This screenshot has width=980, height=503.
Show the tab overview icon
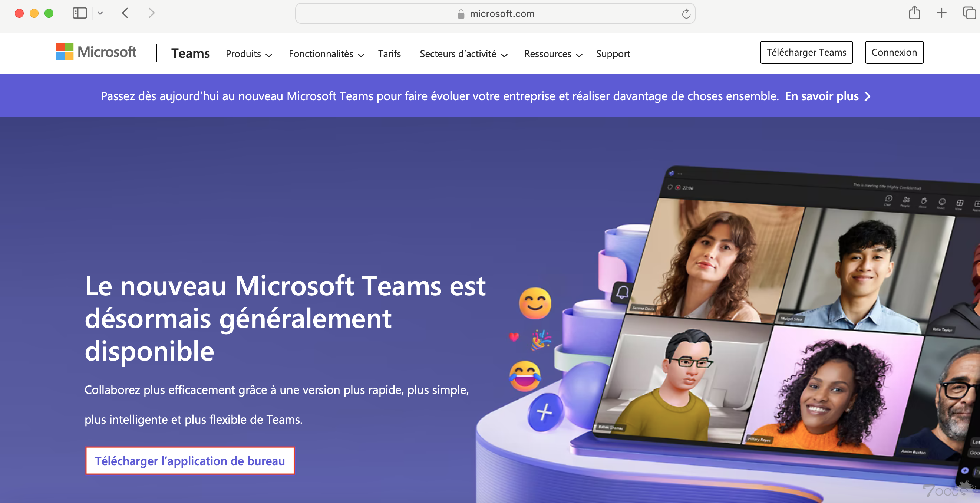pyautogui.click(x=969, y=13)
